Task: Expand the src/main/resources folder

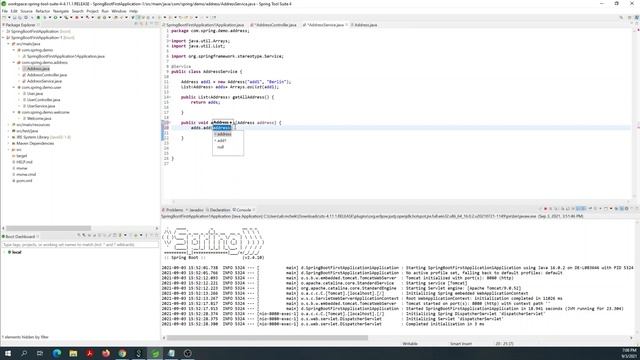Action: pyautogui.click(x=9, y=124)
